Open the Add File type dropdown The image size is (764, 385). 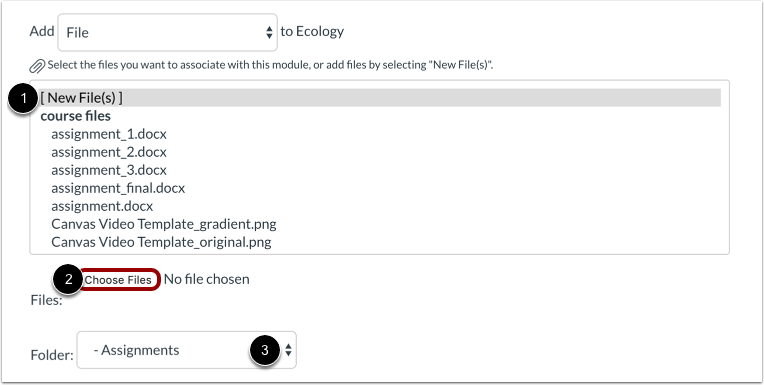(168, 33)
